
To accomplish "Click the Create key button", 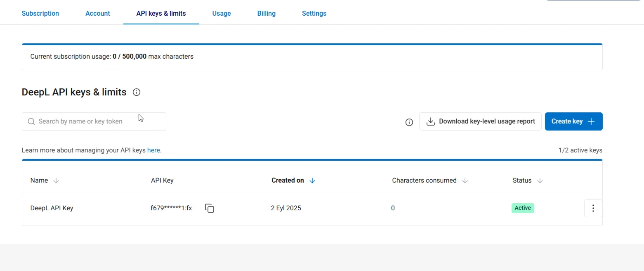I will 573,121.
